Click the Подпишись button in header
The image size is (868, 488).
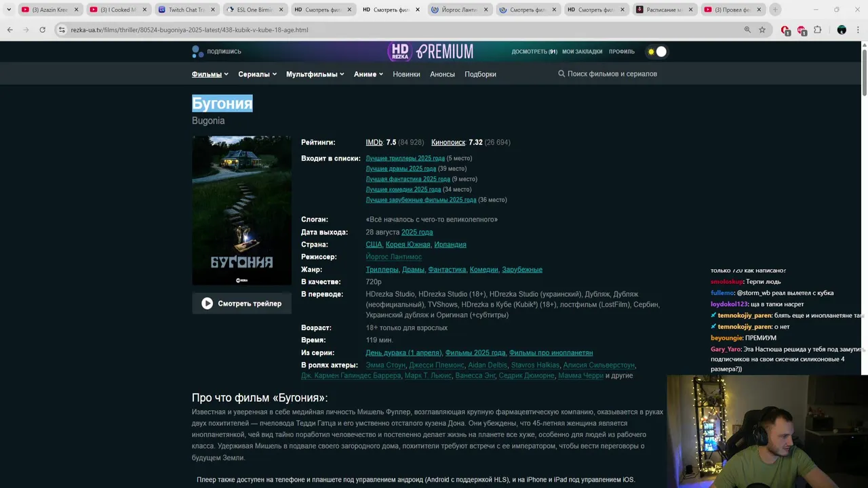[x=216, y=52]
